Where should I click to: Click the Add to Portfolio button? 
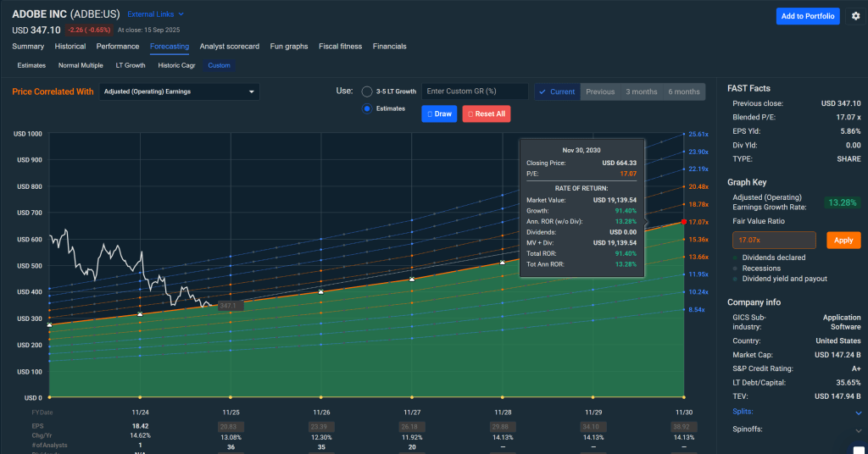tap(807, 16)
